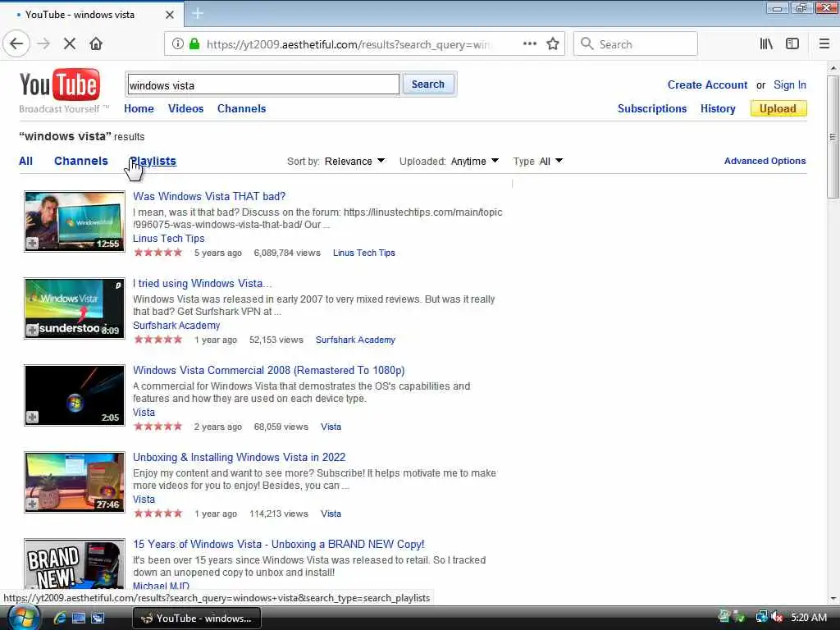Add Unboxing & Installing Vista video to queue
The image size is (840, 630).
pos(33,504)
